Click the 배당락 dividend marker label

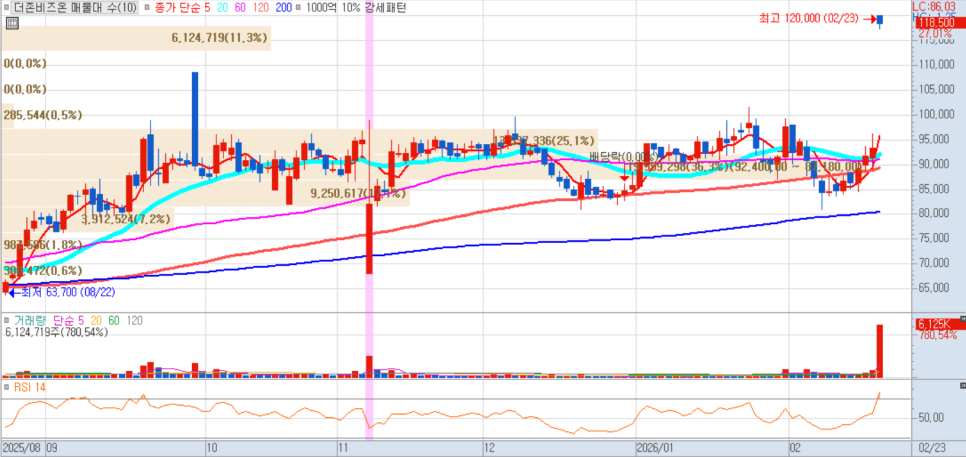(623, 156)
